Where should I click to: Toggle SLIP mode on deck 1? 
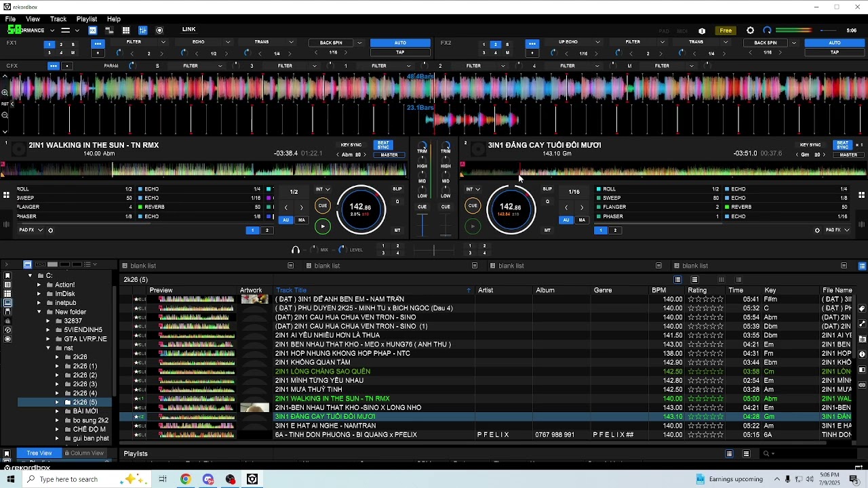pyautogui.click(x=397, y=189)
